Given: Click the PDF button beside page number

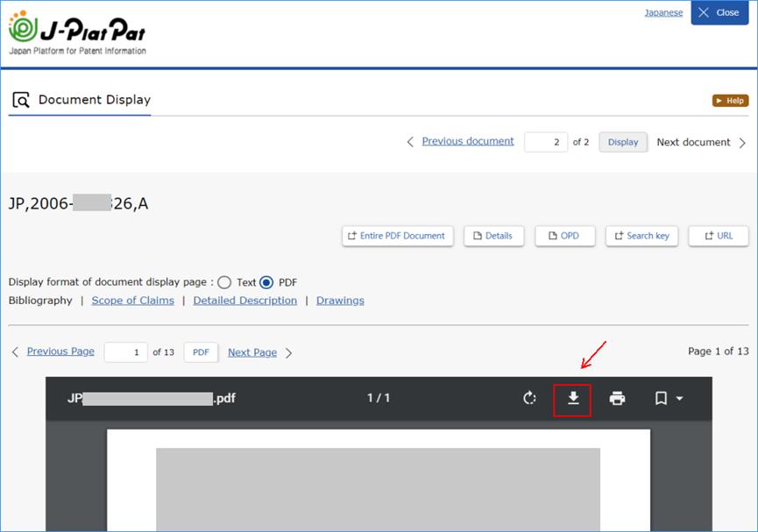Looking at the screenshot, I should click(201, 352).
